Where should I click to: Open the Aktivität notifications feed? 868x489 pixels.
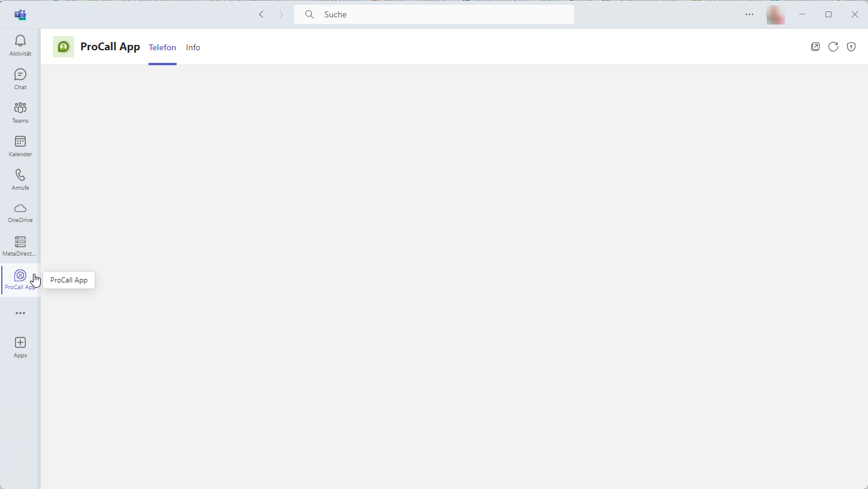[20, 45]
